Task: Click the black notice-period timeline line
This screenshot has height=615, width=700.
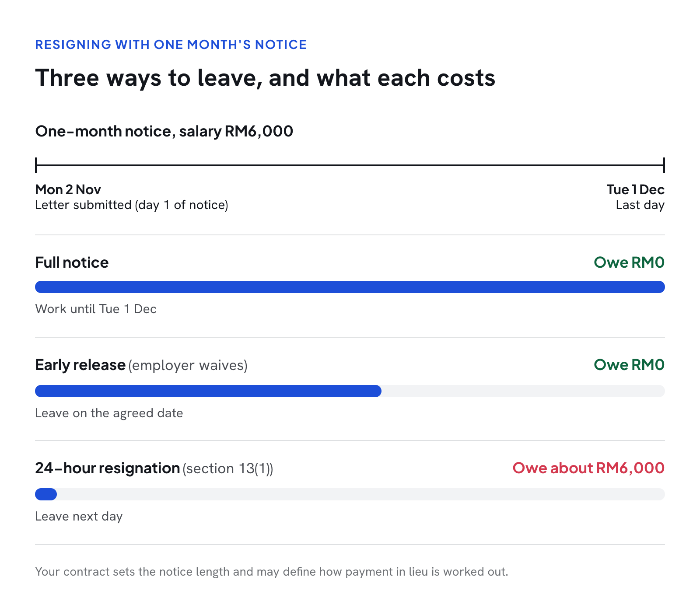Action: 350,165
